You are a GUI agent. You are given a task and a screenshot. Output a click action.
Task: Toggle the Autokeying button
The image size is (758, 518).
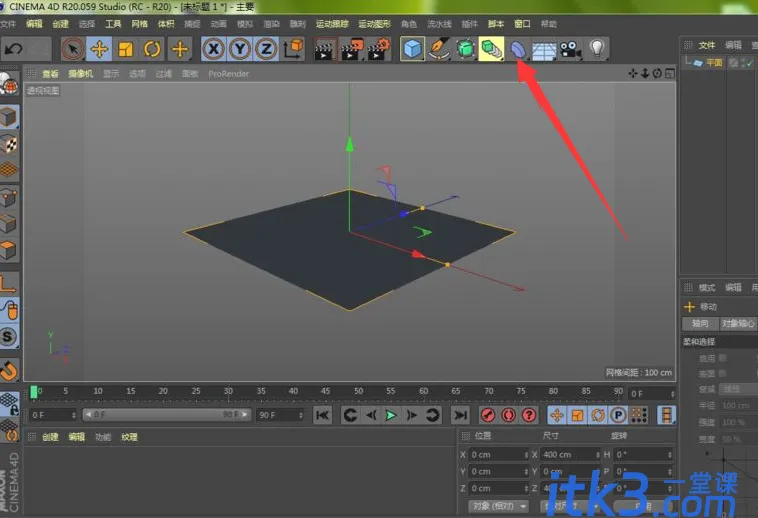coord(509,415)
